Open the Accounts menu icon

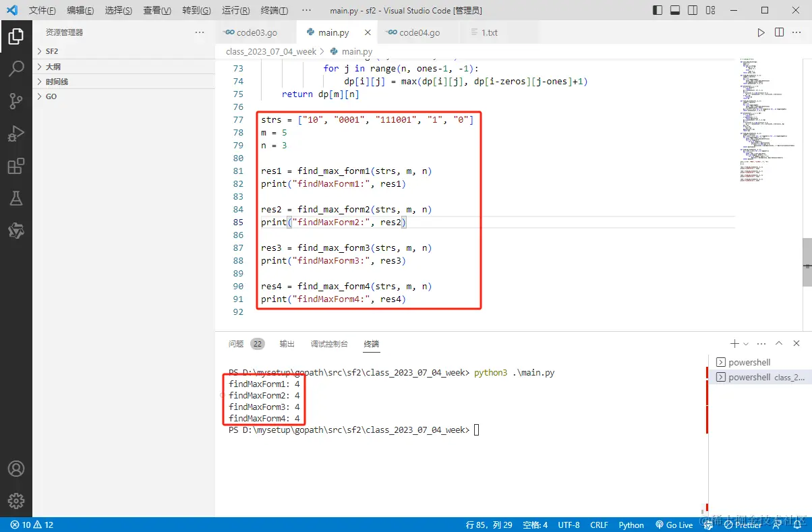click(16, 469)
